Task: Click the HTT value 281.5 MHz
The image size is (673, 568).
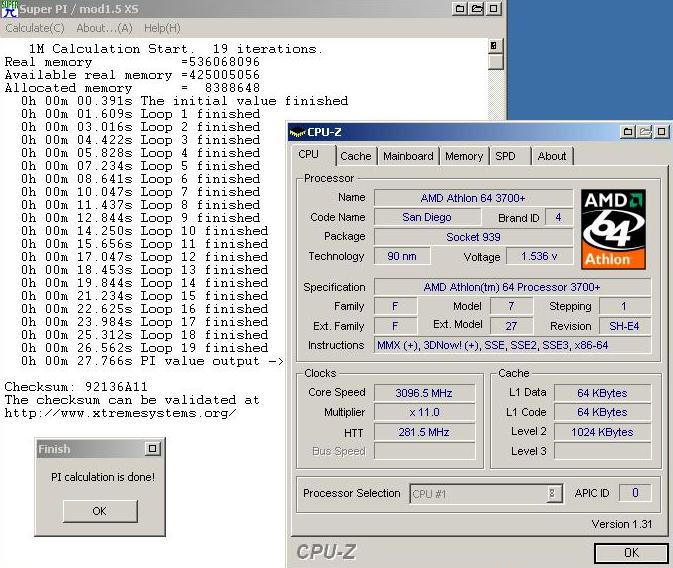Action: pyautogui.click(x=424, y=432)
